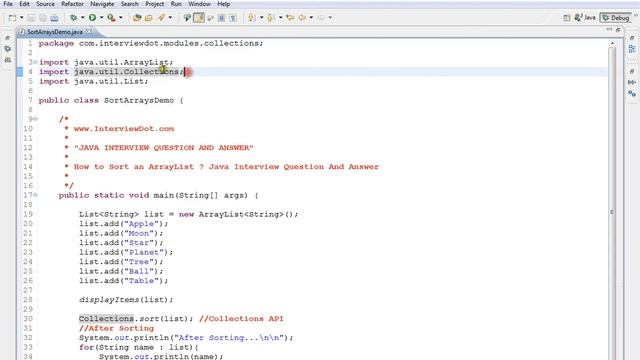The image size is (640, 360).
Task: Click 'displayItems(list);' on line 28
Action: pos(126,300)
